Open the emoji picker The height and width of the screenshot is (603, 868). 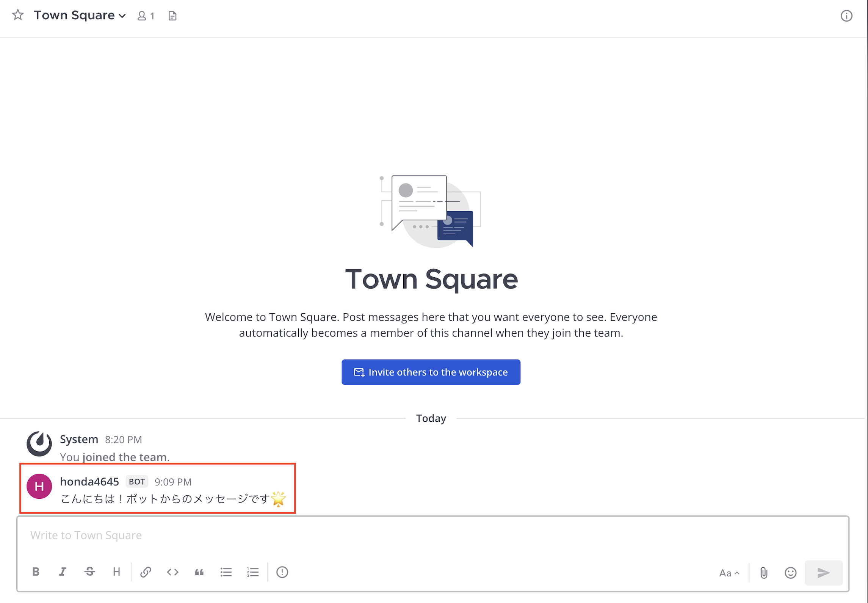click(x=790, y=573)
